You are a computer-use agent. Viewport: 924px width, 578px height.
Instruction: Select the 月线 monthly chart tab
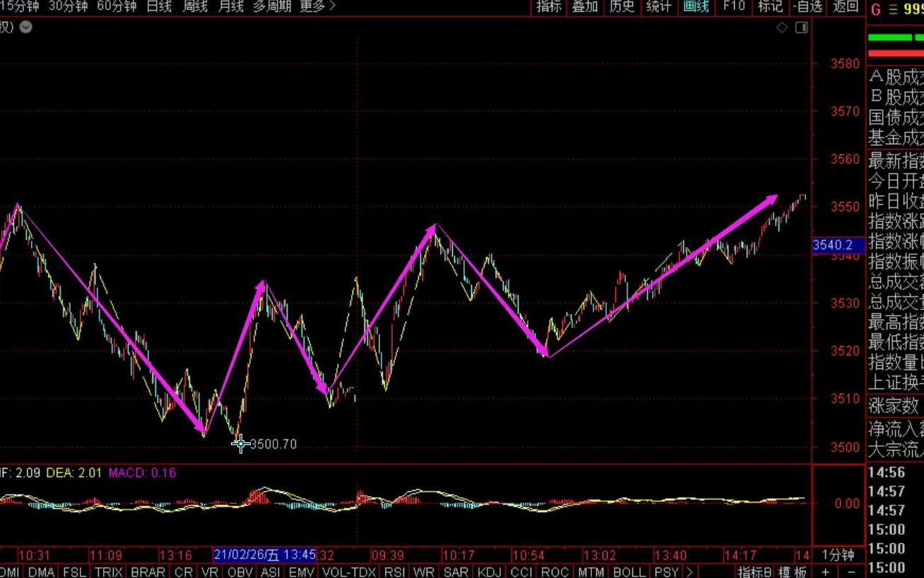231,6
